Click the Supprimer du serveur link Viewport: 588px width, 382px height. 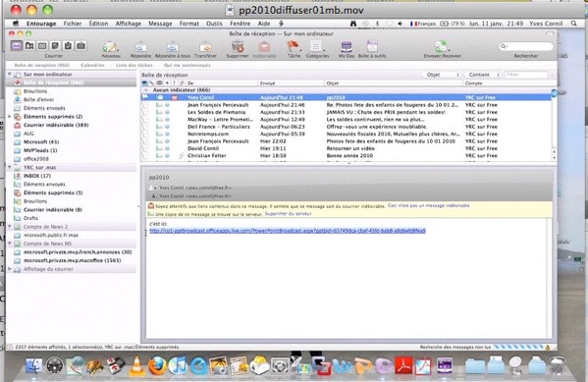(288, 213)
